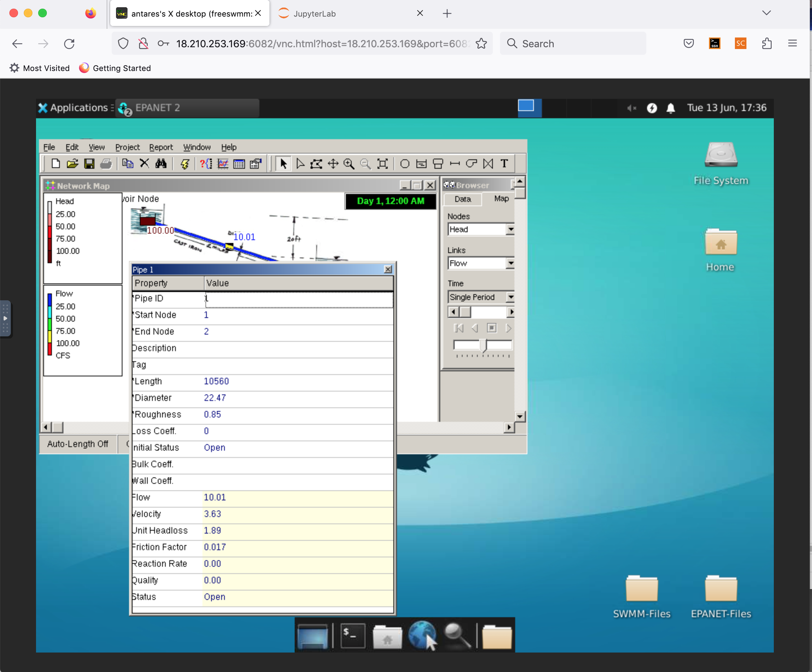Click the time scrollbar right arrow
Screen dimensions: 812x672
coord(511,312)
